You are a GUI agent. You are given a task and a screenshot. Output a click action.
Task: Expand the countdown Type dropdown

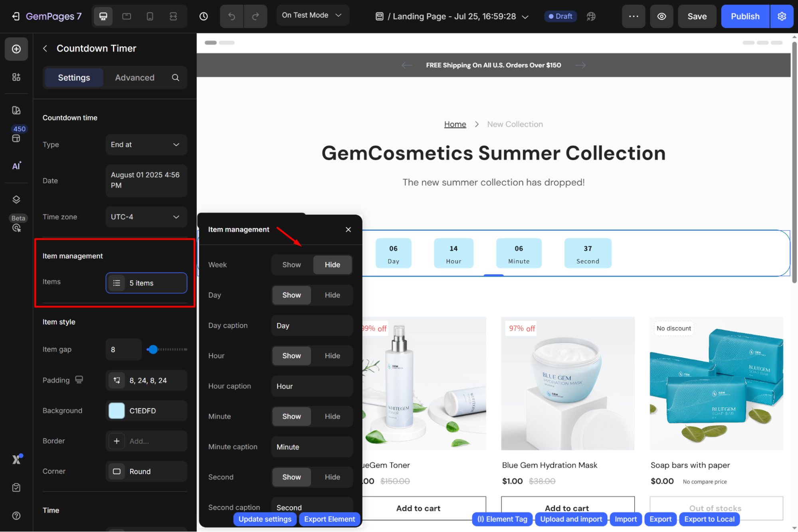click(x=146, y=144)
